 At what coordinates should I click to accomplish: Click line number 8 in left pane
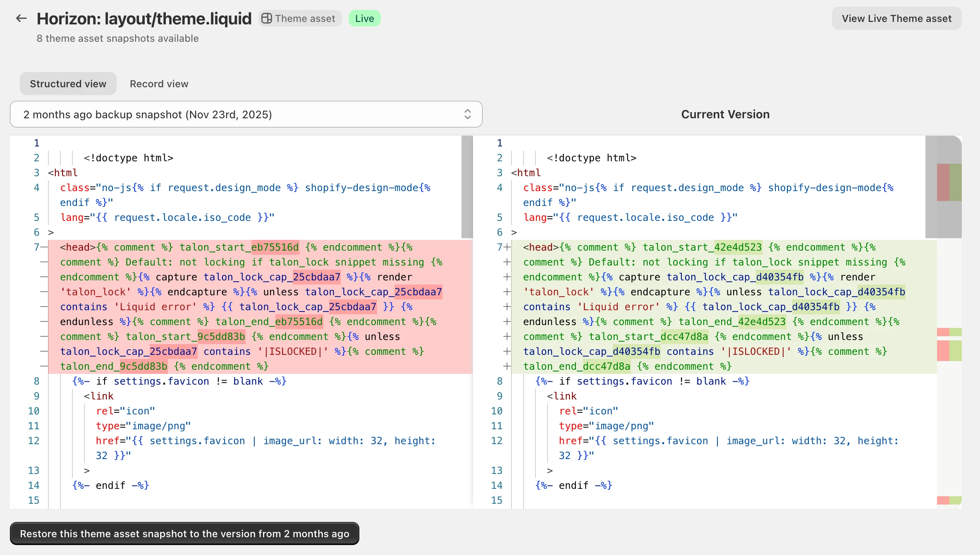coord(36,381)
